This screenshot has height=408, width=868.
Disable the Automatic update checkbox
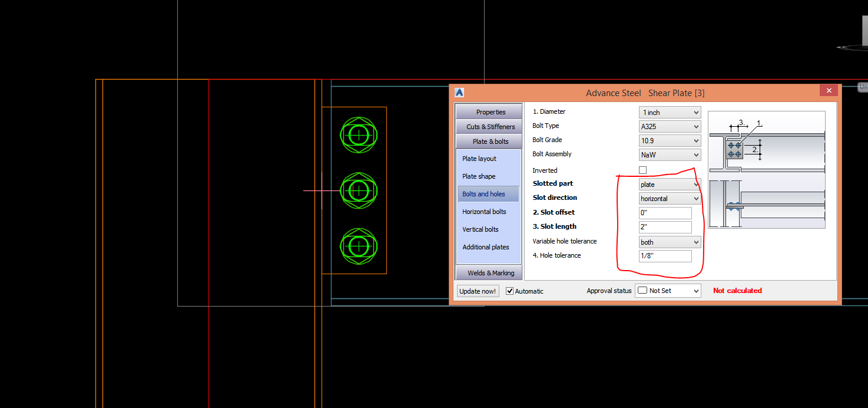tap(509, 291)
